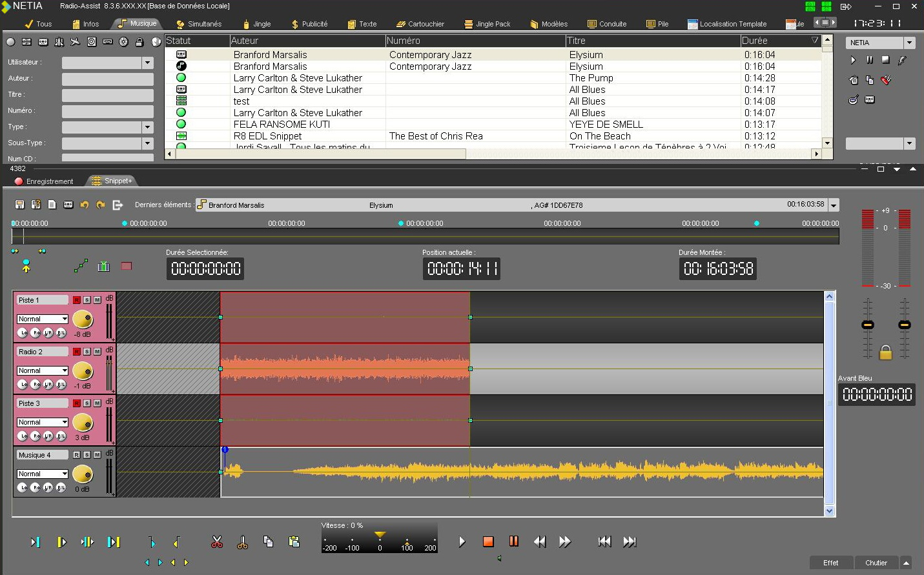Arm recording on the Musique 4 track

tap(77, 455)
